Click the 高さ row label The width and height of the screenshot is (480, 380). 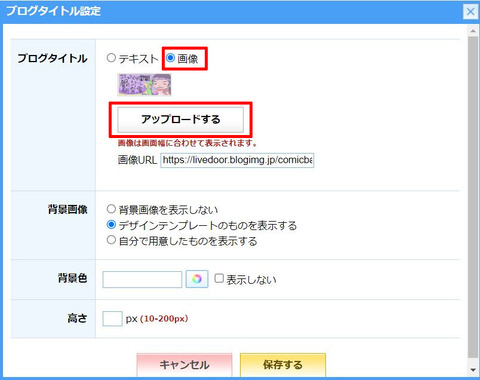tap(77, 318)
